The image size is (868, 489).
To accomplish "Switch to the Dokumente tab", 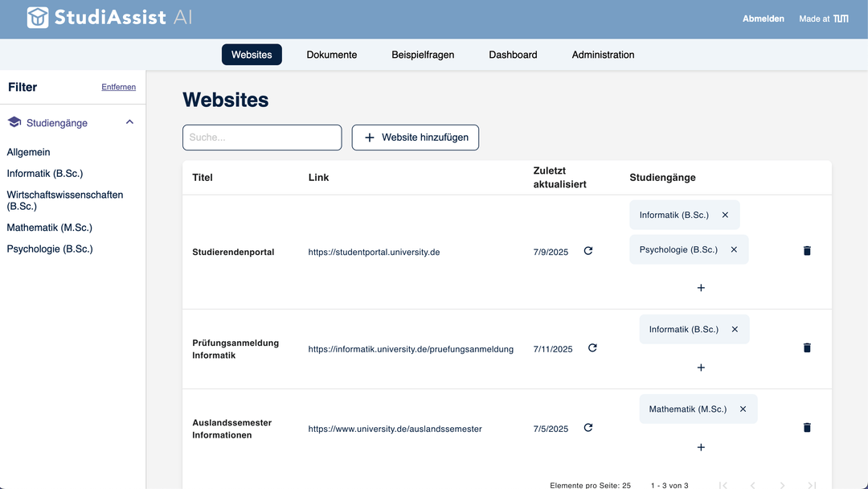I will 331,54.
